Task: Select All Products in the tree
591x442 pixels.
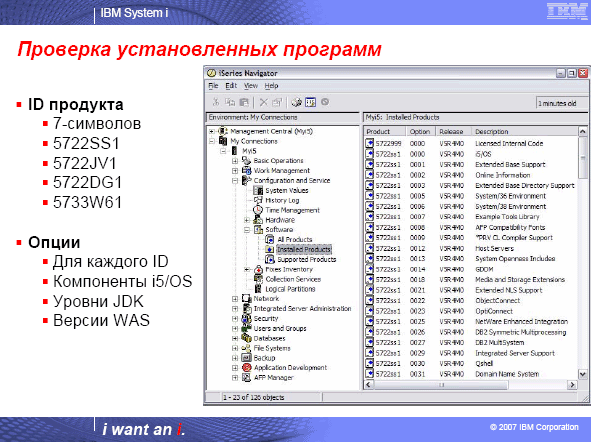Action: pyautogui.click(x=295, y=239)
